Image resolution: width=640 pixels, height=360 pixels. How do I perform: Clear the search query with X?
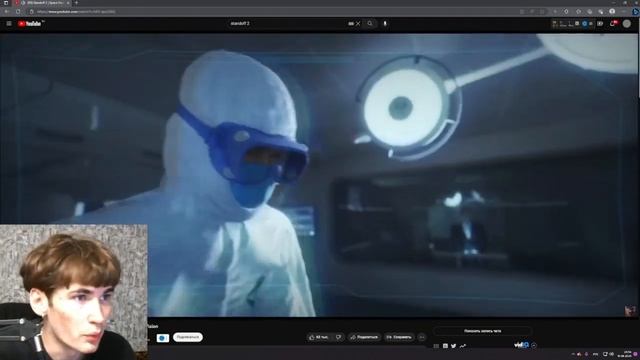(358, 24)
